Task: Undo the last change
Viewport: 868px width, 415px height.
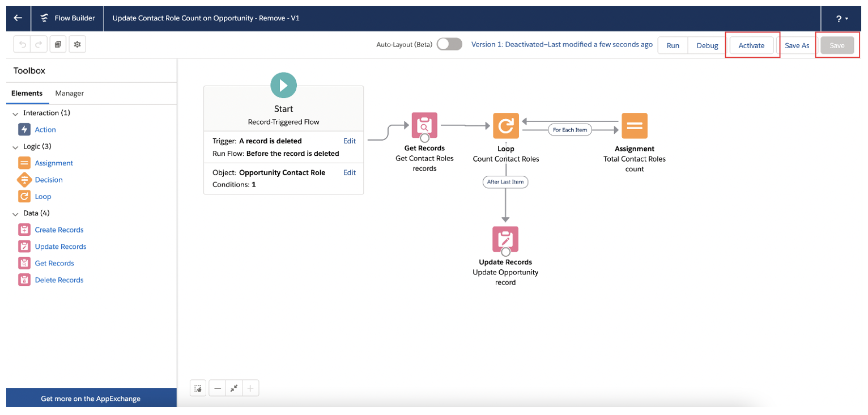Action: point(22,44)
